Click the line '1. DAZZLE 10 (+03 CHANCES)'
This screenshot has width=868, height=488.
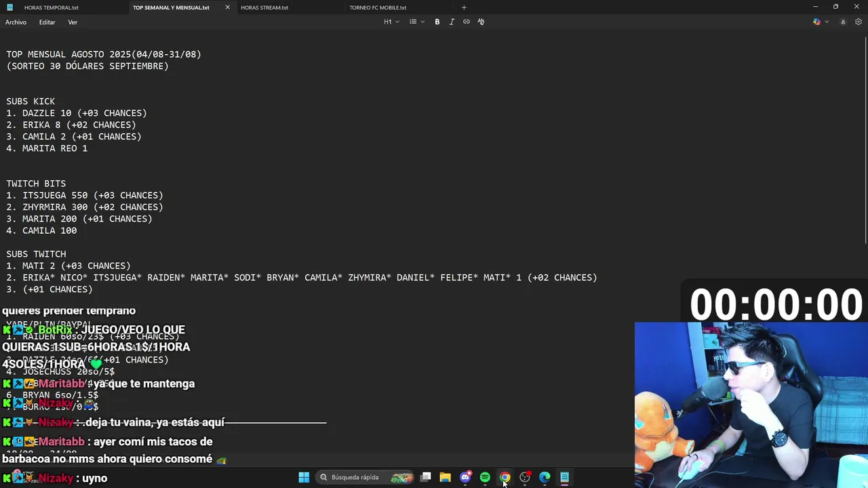(77, 113)
